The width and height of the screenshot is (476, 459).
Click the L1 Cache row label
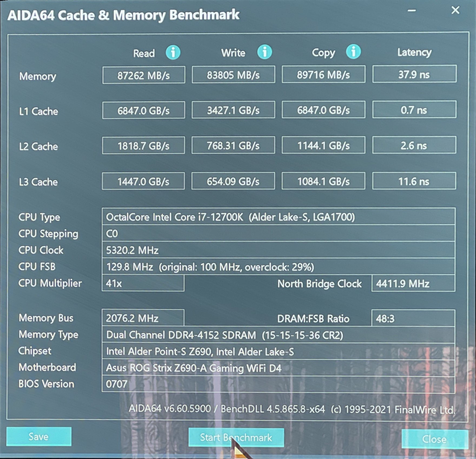[38, 111]
